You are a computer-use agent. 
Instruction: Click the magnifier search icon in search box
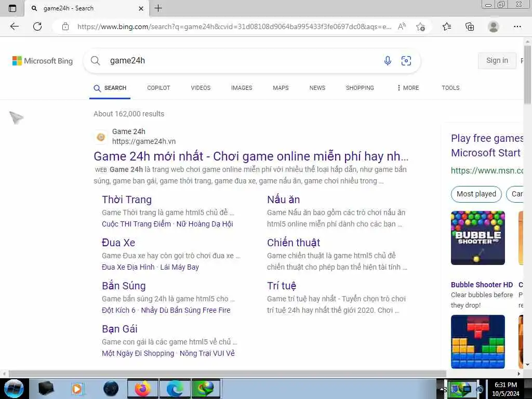point(96,61)
